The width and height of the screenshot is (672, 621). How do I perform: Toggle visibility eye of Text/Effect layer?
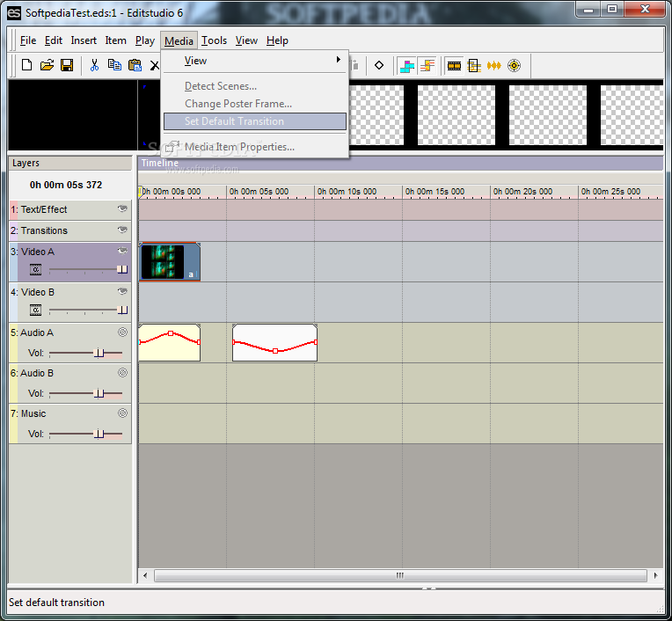pyautogui.click(x=122, y=208)
